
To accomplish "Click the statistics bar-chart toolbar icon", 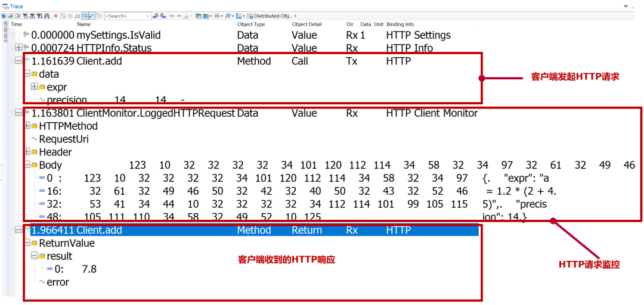I will [10, 16].
